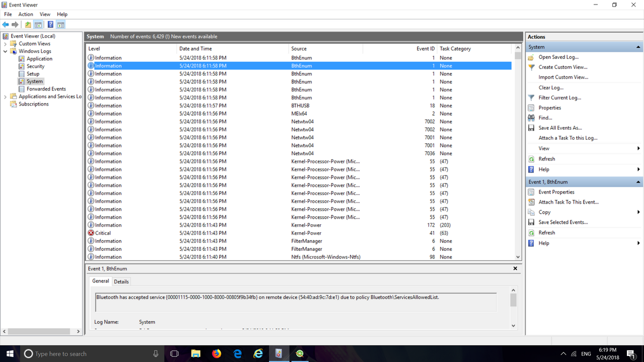Click the Create Custom View funnel icon
644x362 pixels.
(531, 67)
